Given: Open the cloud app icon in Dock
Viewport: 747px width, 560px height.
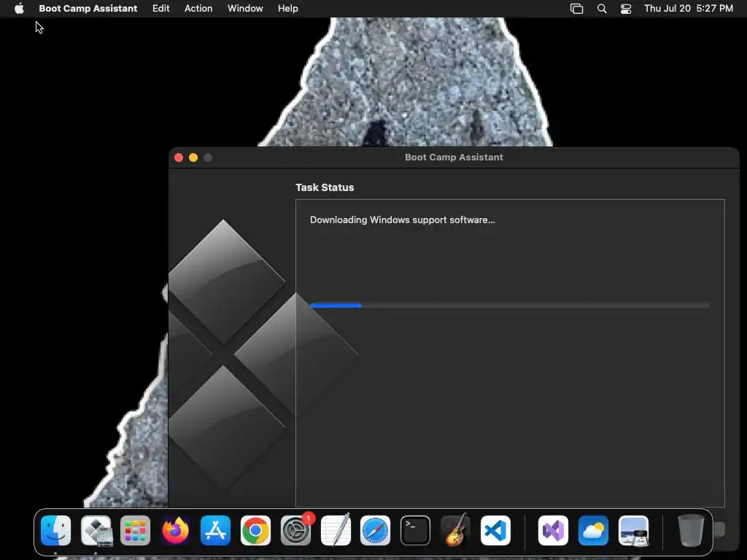Looking at the screenshot, I should pyautogui.click(x=593, y=531).
